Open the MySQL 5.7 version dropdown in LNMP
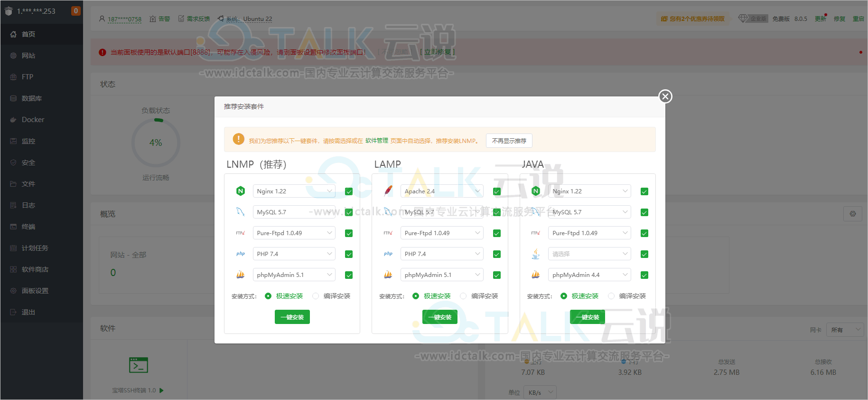The height and width of the screenshot is (400, 868). (x=294, y=212)
